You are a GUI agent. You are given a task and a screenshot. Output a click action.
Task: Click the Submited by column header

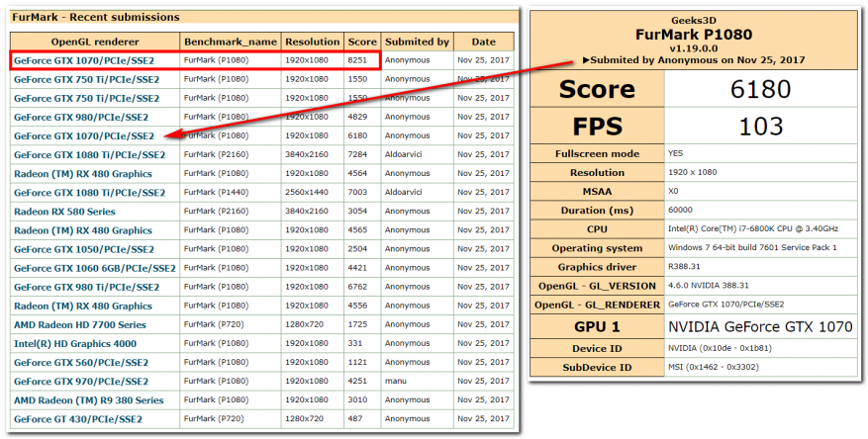[x=418, y=42]
